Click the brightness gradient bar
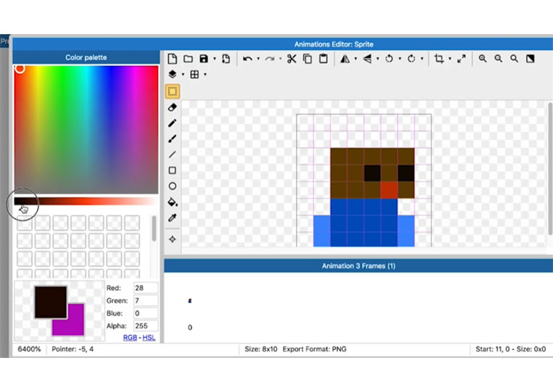 pyautogui.click(x=86, y=201)
